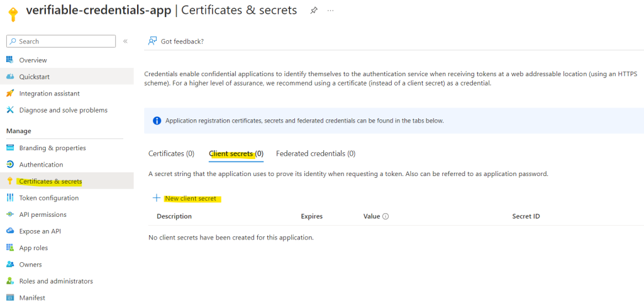Image resolution: width=644 pixels, height=303 pixels.
Task: Collapse the sidebar with the double chevron
Action: pos(125,41)
